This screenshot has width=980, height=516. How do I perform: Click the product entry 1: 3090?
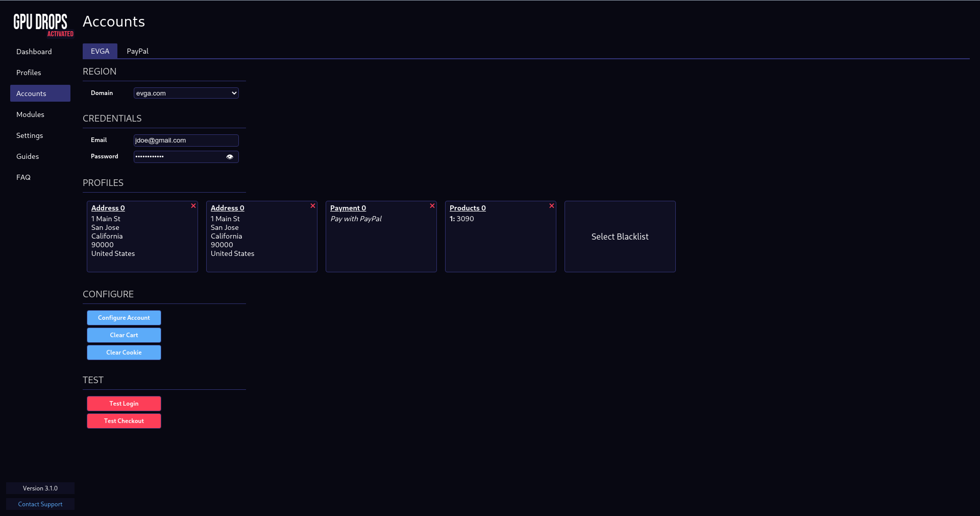click(x=462, y=219)
